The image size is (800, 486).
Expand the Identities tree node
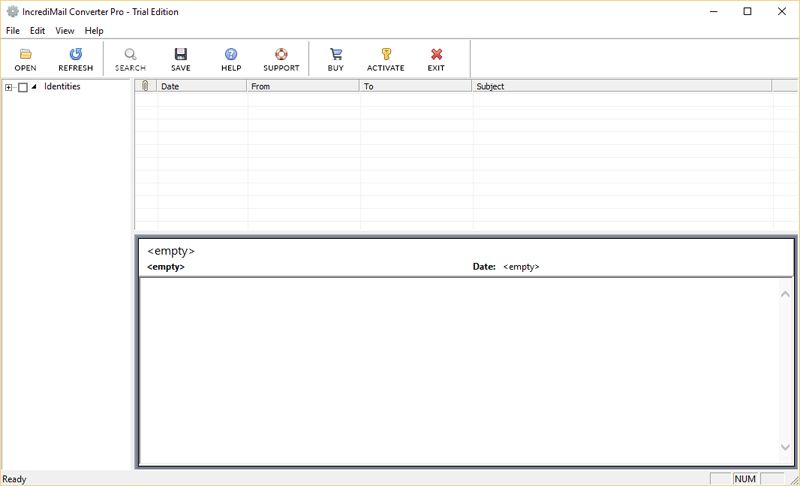point(9,88)
